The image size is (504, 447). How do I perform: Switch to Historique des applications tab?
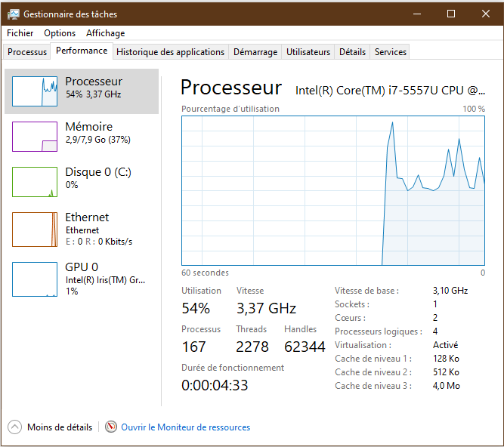pos(170,52)
